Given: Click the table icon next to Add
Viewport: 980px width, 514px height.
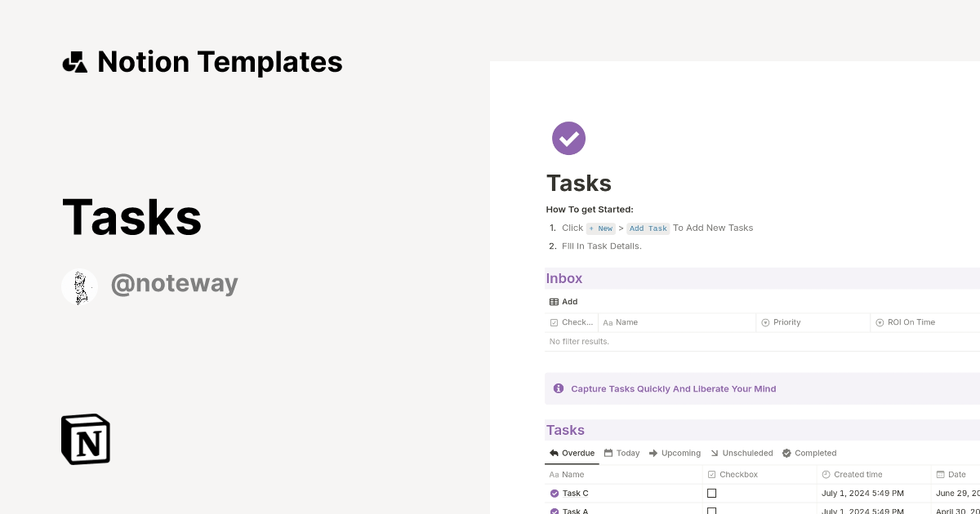Looking at the screenshot, I should click(552, 301).
